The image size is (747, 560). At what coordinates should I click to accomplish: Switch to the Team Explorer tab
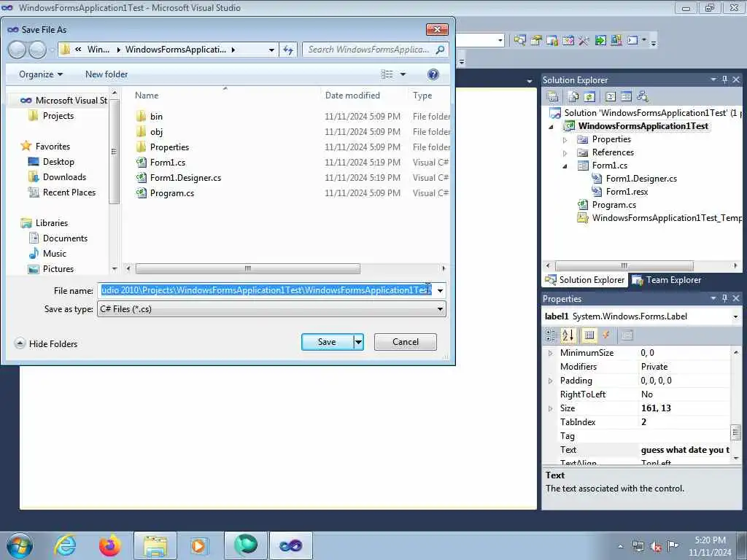coord(667,280)
